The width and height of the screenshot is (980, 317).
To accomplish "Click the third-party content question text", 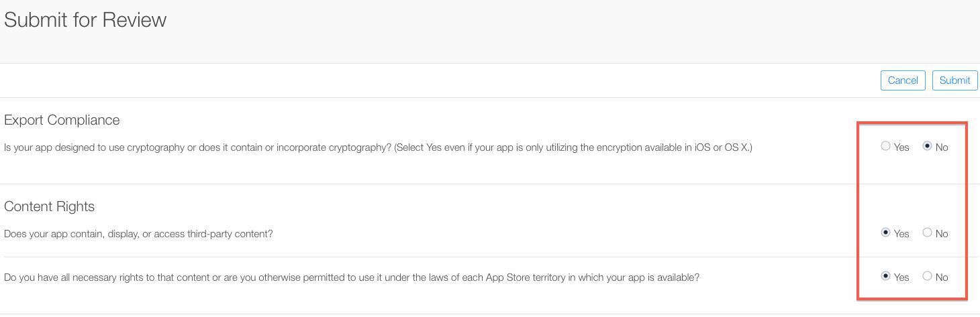I will [138, 234].
